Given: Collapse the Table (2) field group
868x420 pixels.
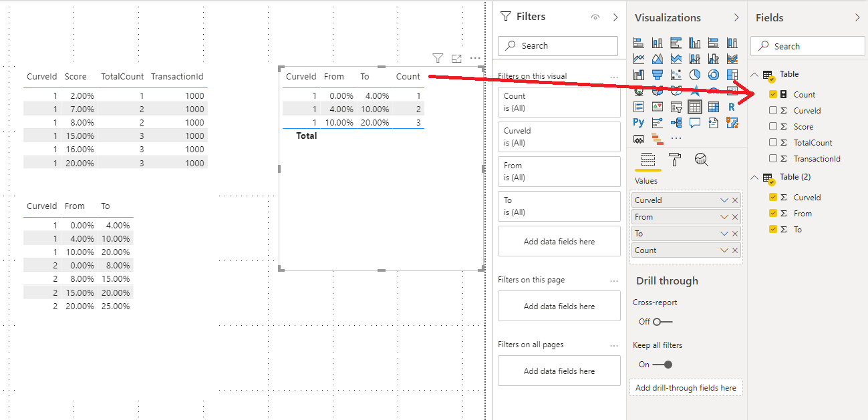Looking at the screenshot, I should 755,177.
